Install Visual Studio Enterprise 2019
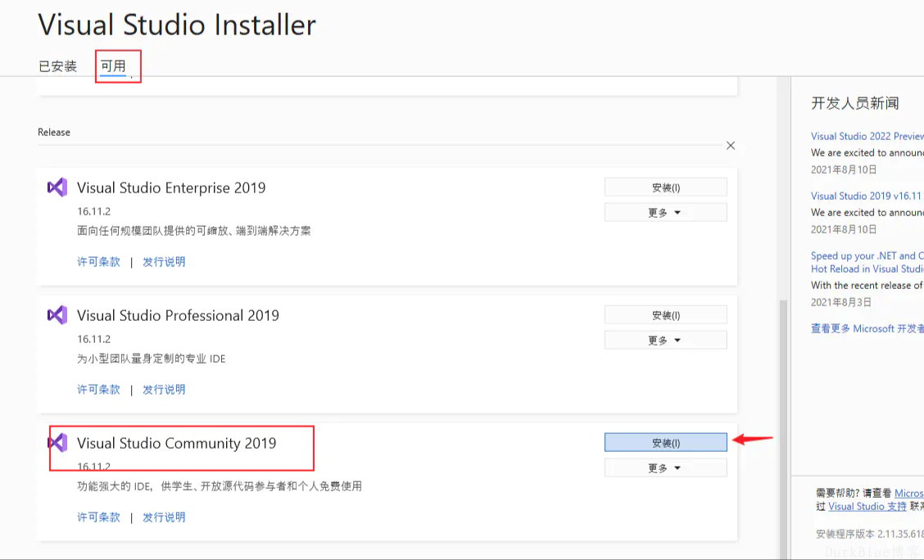 666,187
